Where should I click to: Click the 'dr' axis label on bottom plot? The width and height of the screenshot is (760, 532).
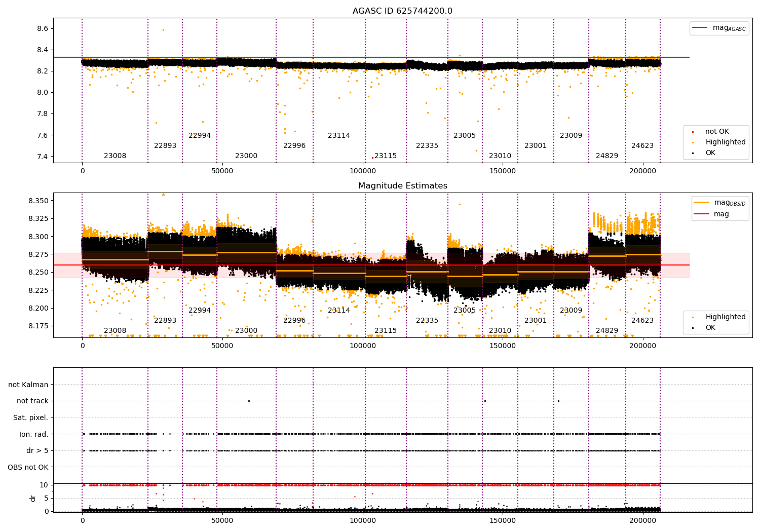coord(33,498)
